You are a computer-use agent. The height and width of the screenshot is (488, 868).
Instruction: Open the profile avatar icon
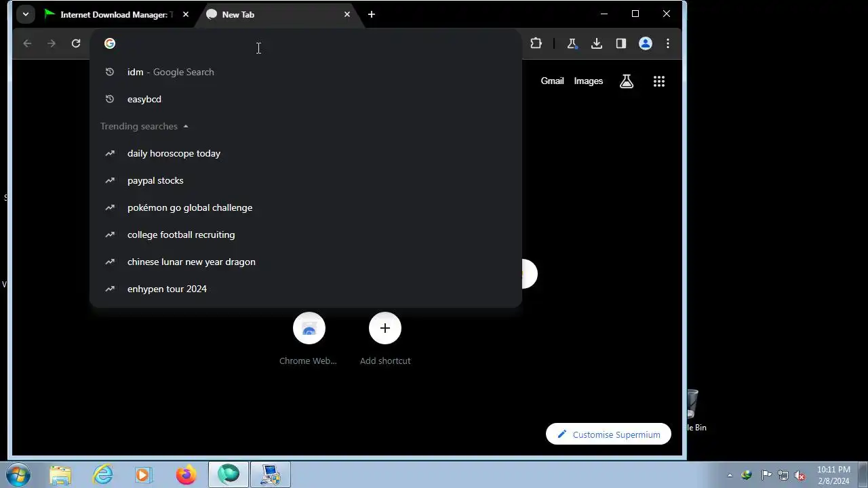pos(646,43)
